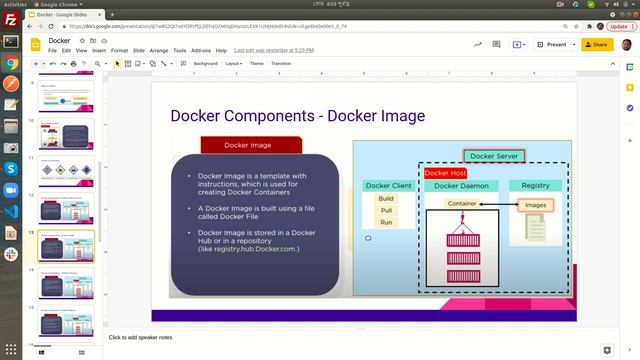Click the Chrome Update button
Screen dimensions: 640x360
point(621,26)
